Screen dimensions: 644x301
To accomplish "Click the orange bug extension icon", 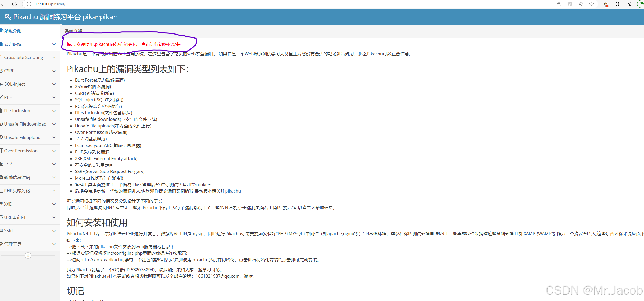I will [606, 4].
